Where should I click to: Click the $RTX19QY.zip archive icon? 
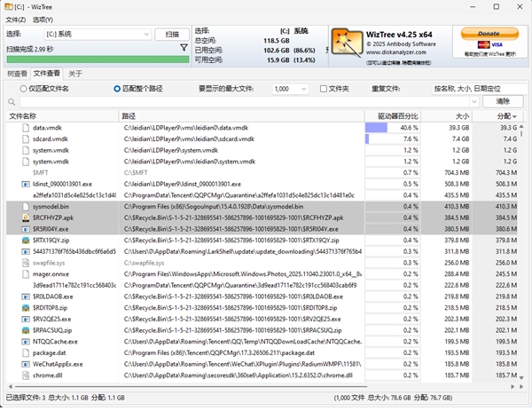click(x=26, y=241)
